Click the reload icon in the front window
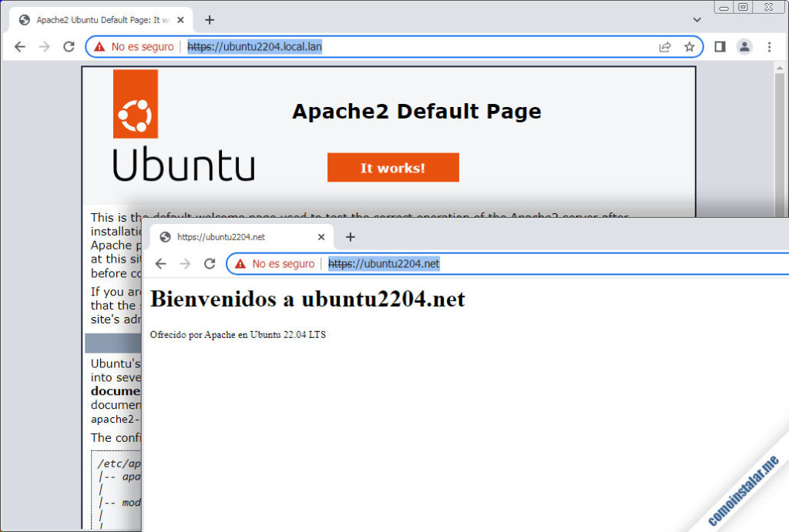The height and width of the screenshot is (532, 789). click(210, 263)
